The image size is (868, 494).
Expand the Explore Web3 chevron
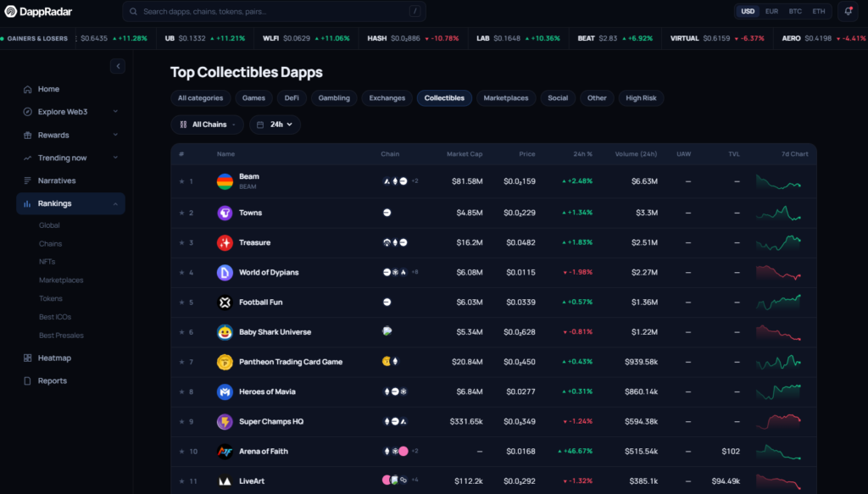point(115,111)
